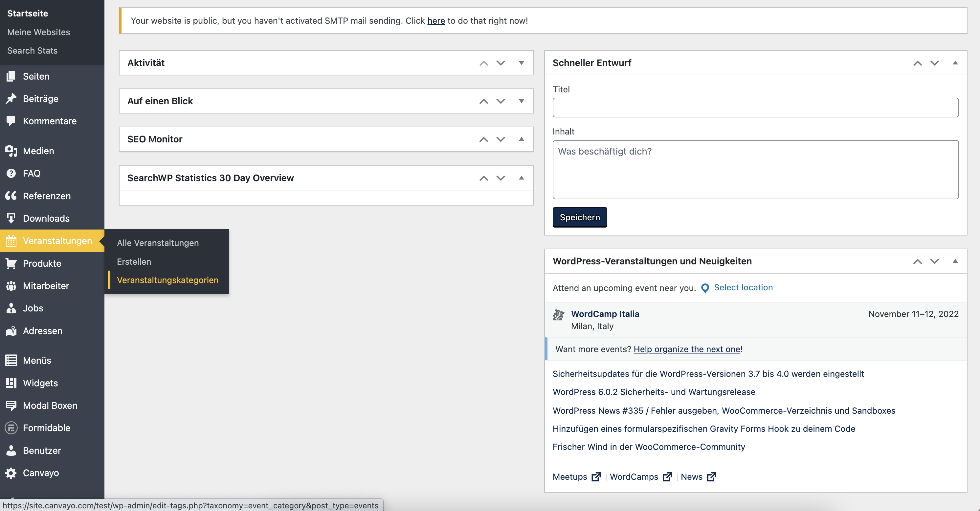Screen dimensions: 980x511
Task: Select the Referenzen quote icon
Action: coord(11,196)
